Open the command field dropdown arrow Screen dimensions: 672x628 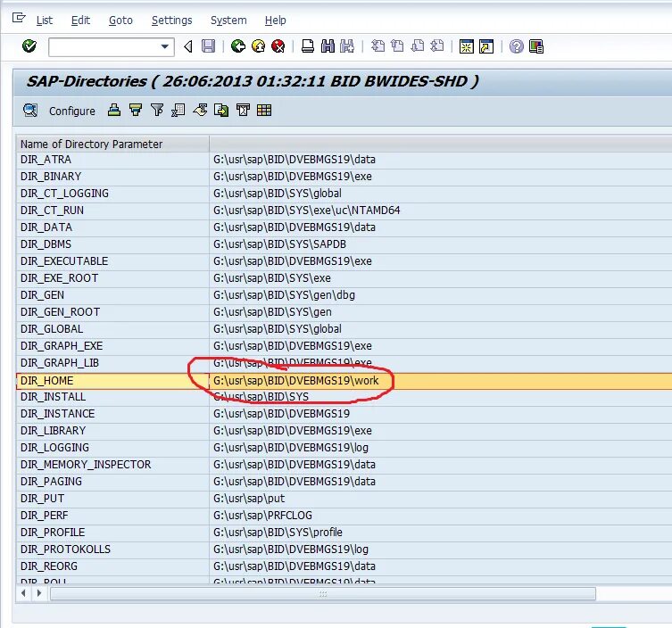coord(164,46)
